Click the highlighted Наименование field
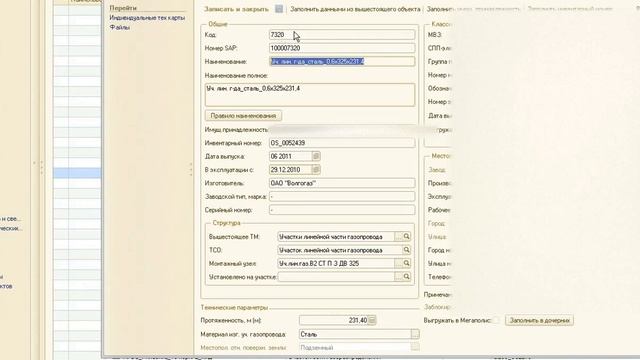Viewport: 640px width, 360px height. (342, 62)
